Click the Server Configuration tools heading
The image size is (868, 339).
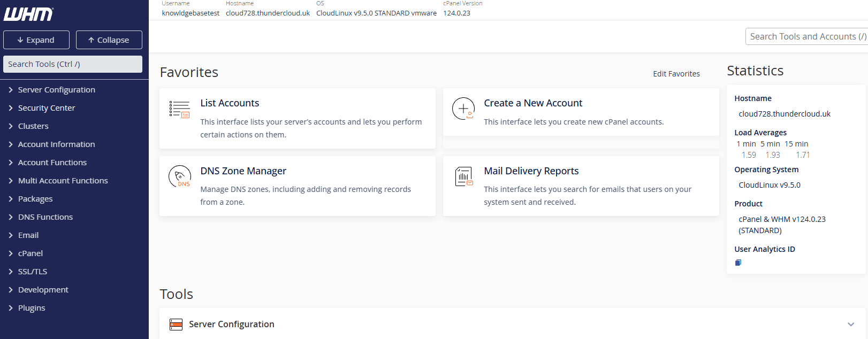232,325
